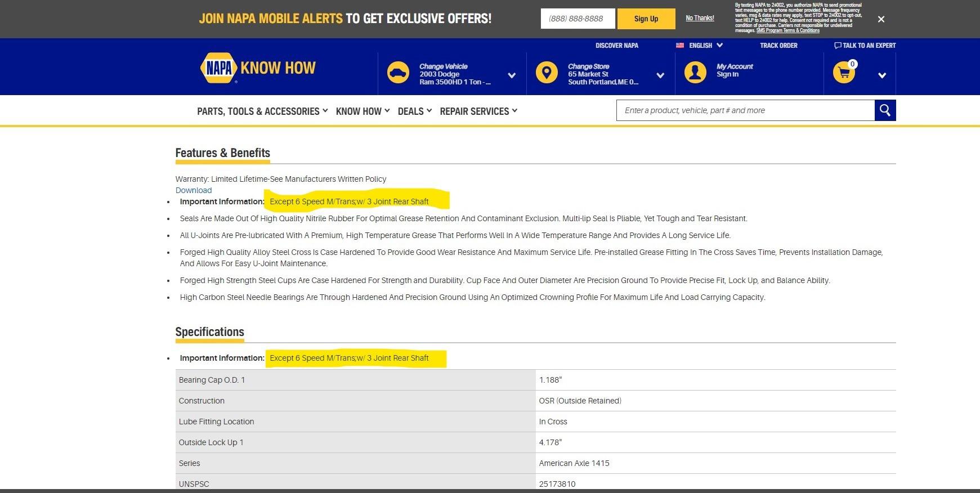Open the Know How menu
The image size is (980, 493).
(363, 111)
